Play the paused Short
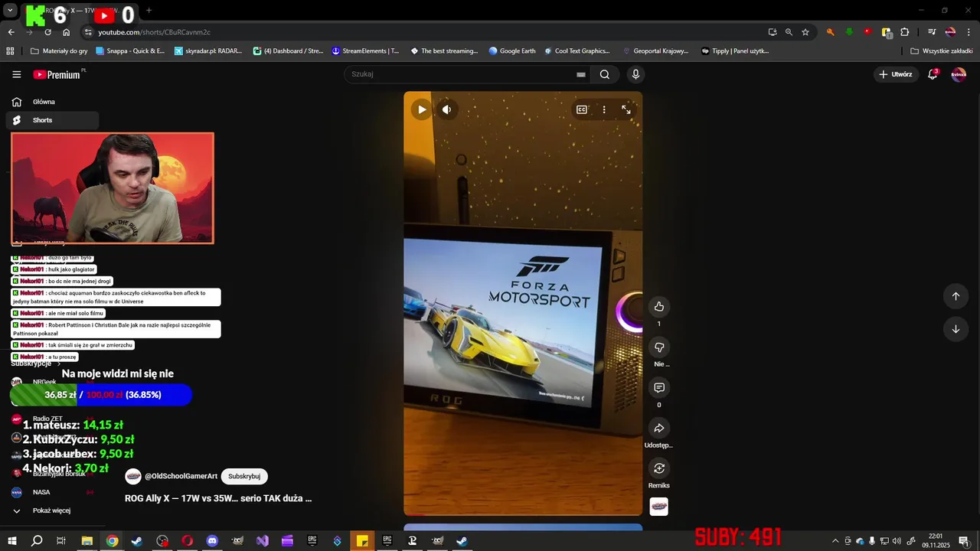This screenshot has height=551, width=980. (x=422, y=109)
